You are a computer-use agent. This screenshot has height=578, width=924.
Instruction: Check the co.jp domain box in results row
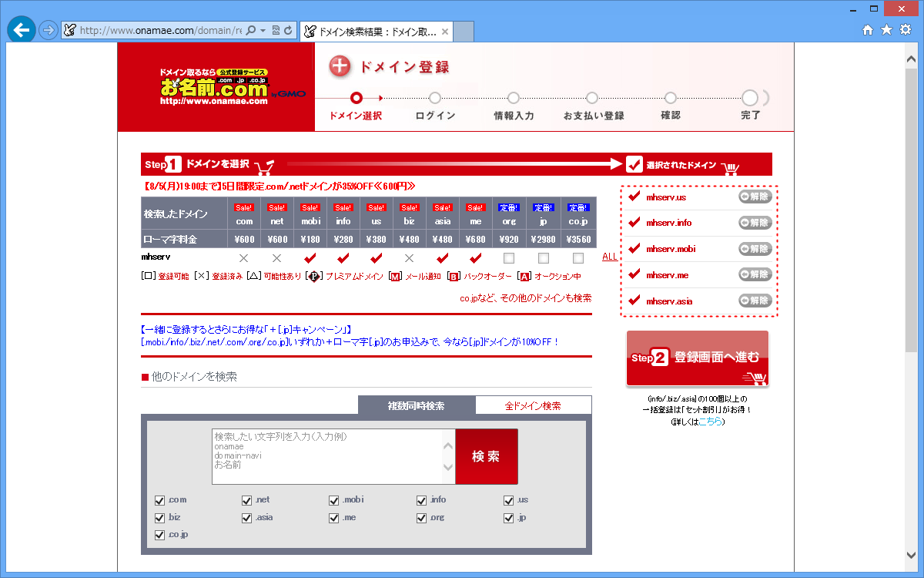[x=578, y=257]
